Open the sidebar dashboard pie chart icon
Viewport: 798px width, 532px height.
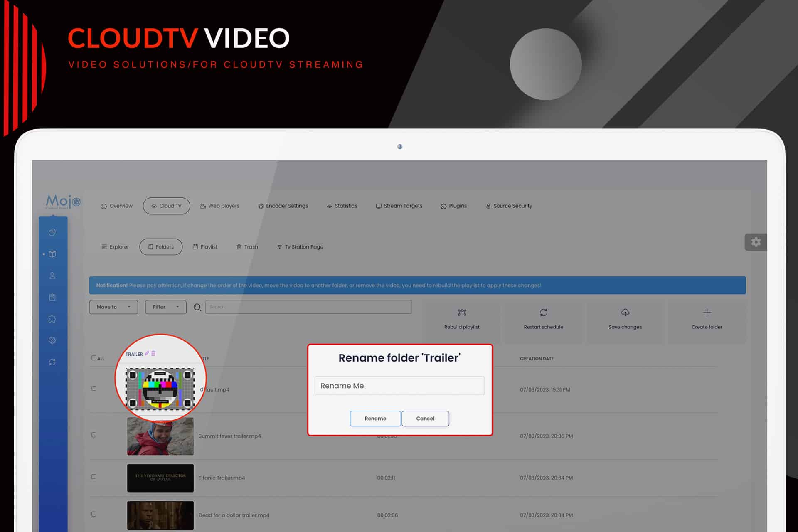tap(52, 232)
